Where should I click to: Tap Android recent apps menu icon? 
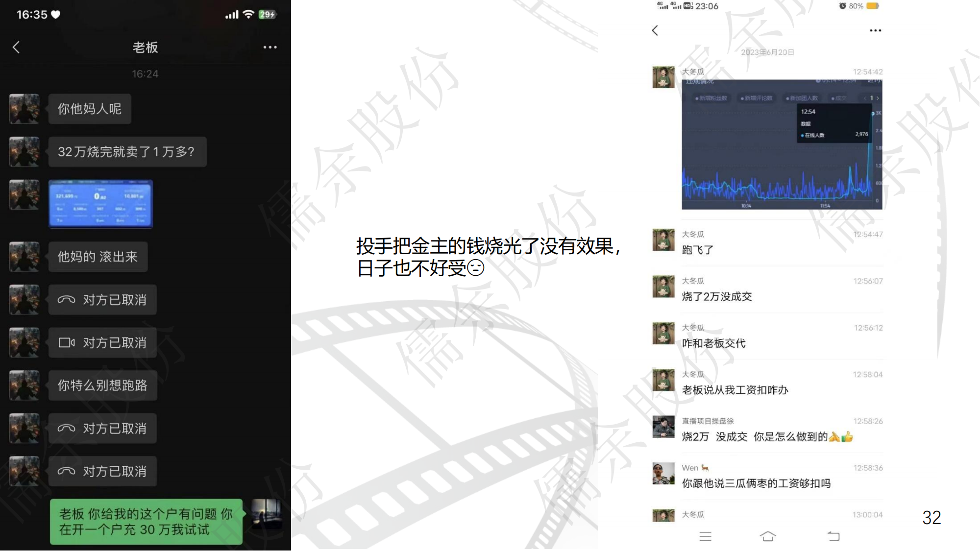706,536
